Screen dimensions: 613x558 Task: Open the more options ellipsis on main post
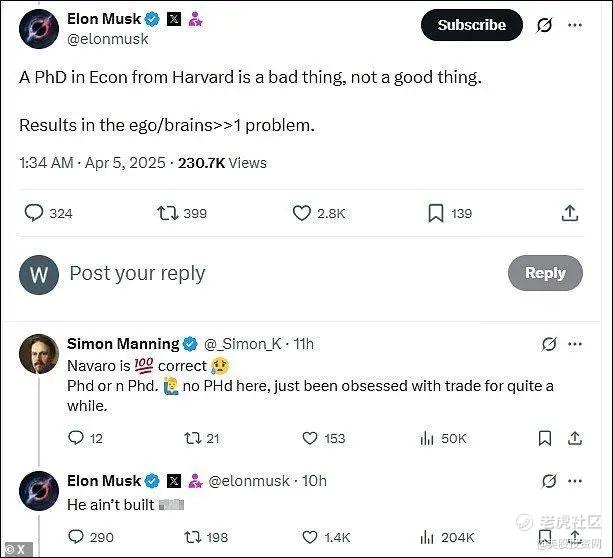[574, 25]
